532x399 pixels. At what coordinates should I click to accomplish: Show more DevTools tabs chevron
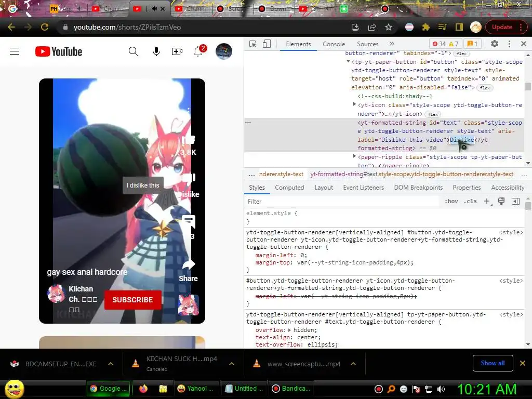(x=392, y=44)
